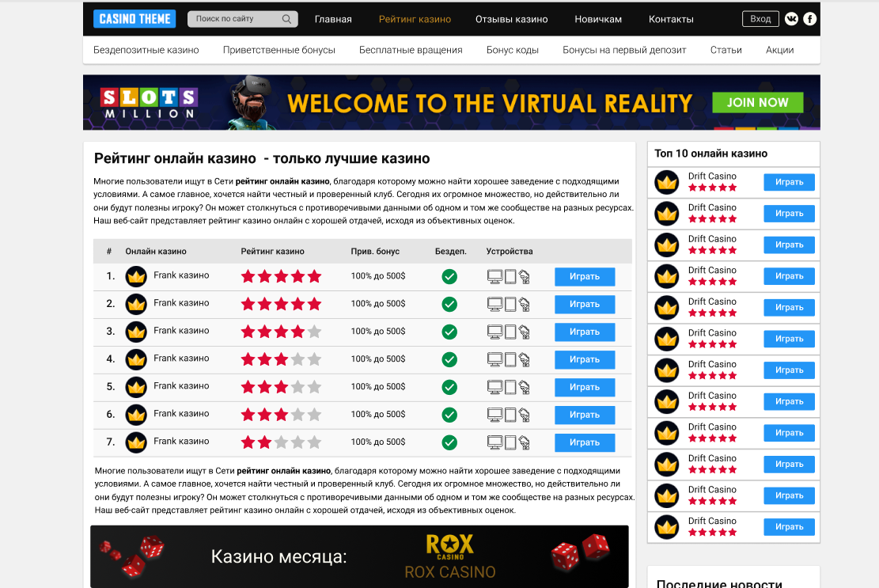879x588 pixels.
Task: Click the touch device icon in row 3
Action: (x=524, y=332)
